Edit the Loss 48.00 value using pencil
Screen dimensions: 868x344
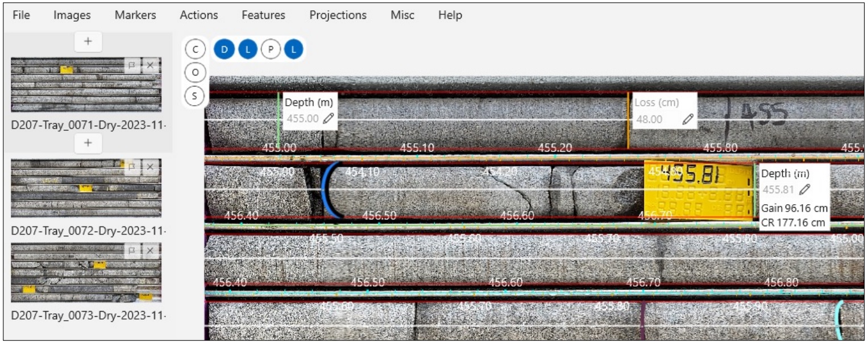pyautogui.click(x=688, y=119)
